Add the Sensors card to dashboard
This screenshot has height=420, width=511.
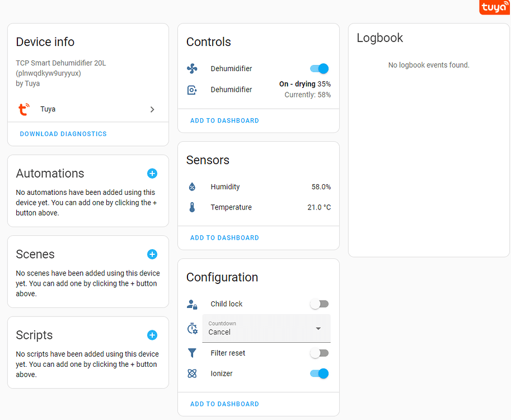[x=224, y=237]
